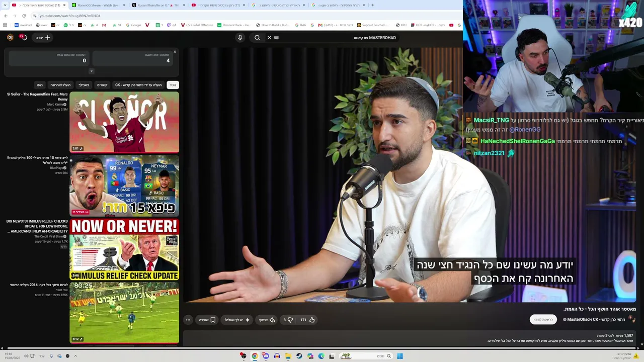Open The Credit Viral Show channel link

point(49,236)
